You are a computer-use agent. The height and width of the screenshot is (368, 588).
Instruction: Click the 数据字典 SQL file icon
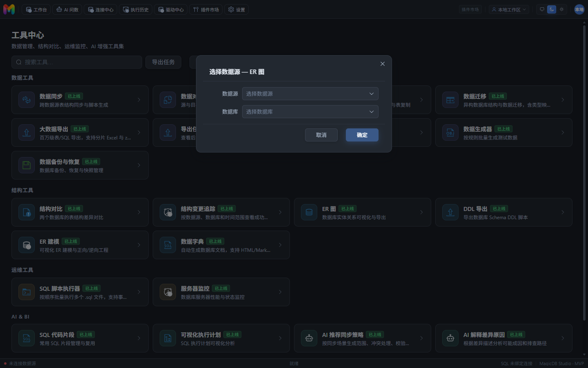(168, 245)
